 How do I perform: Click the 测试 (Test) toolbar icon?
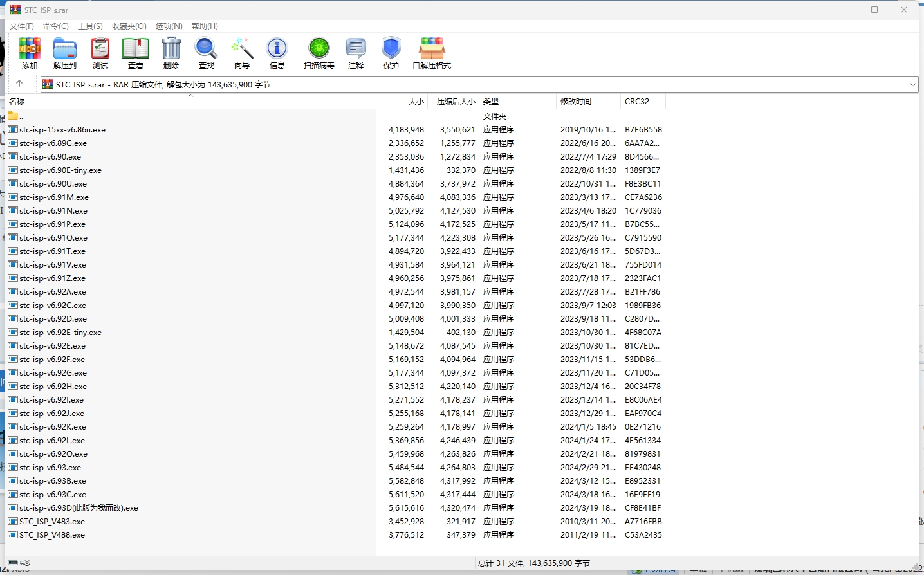(x=100, y=49)
